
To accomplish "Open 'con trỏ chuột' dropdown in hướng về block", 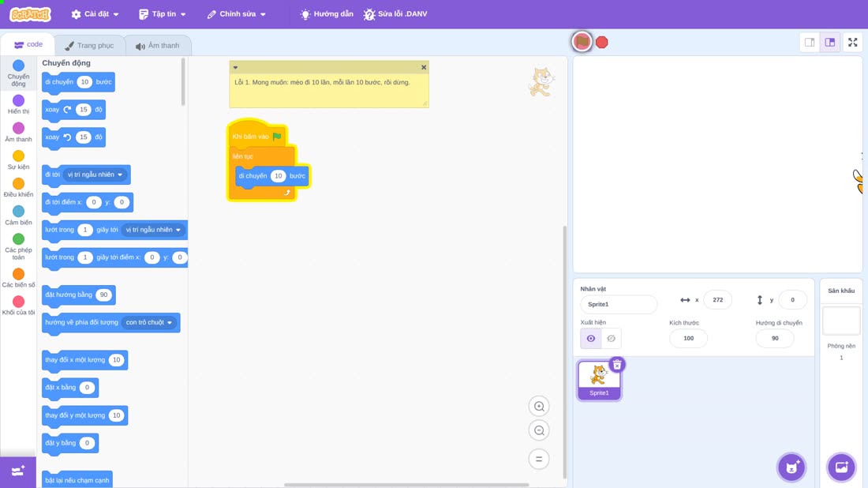I will pos(149,322).
